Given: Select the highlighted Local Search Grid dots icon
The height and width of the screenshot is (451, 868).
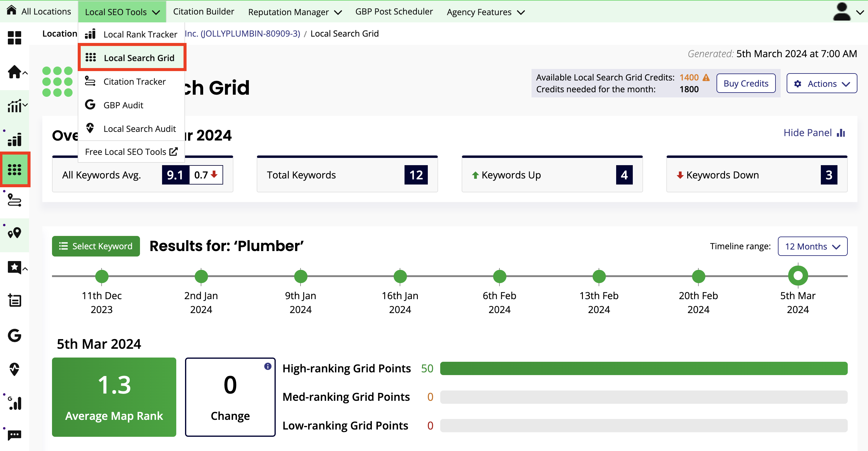Looking at the screenshot, I should click(x=15, y=169).
